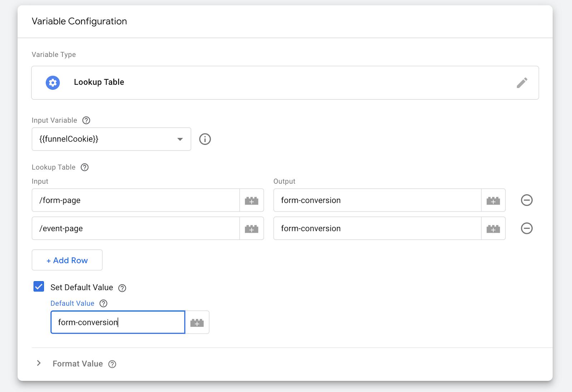Click the pencil edit icon for Variable Type

click(x=522, y=83)
